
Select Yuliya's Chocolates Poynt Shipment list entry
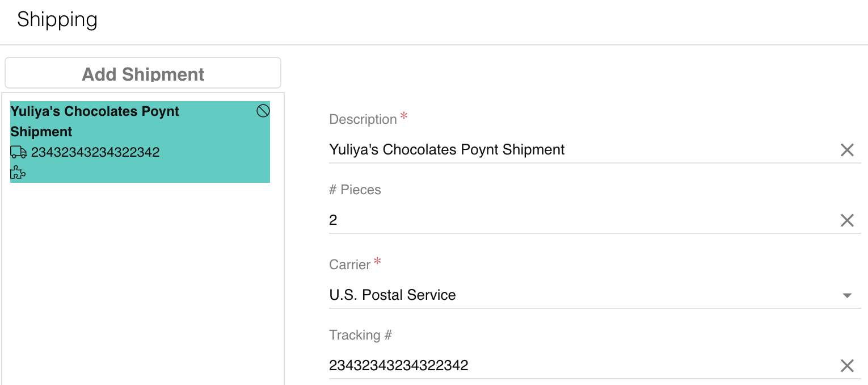pyautogui.click(x=140, y=142)
